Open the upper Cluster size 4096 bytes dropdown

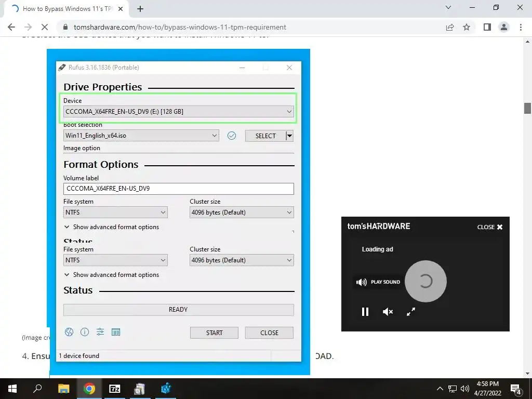tap(242, 212)
